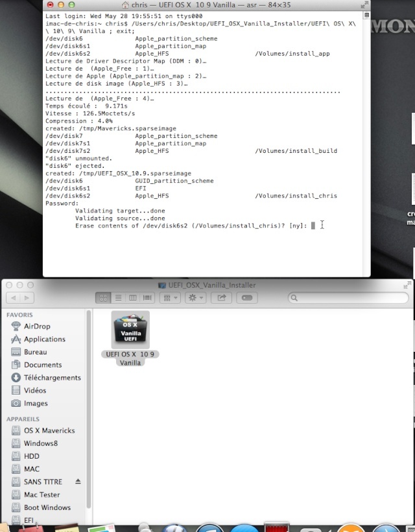Viewport: 415px width, 532px height.
Task: Select Boot Windows volume in sidebar
Action: (x=47, y=507)
